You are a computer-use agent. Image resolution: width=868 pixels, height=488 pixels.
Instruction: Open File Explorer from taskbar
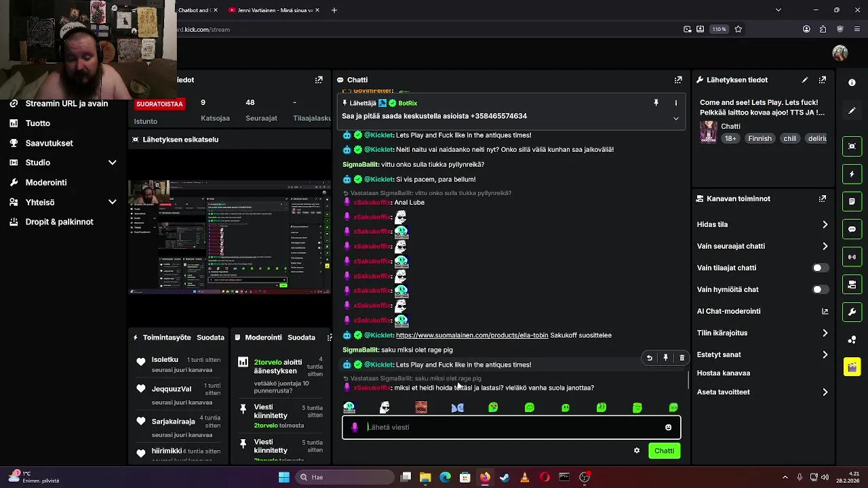tap(425, 477)
